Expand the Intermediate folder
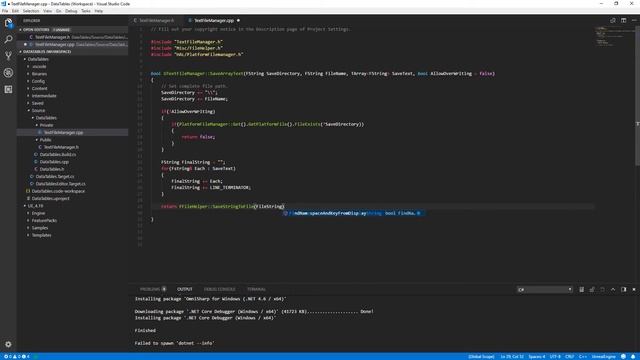Image resolution: width=640 pixels, height=360 pixels. pyautogui.click(x=29, y=96)
